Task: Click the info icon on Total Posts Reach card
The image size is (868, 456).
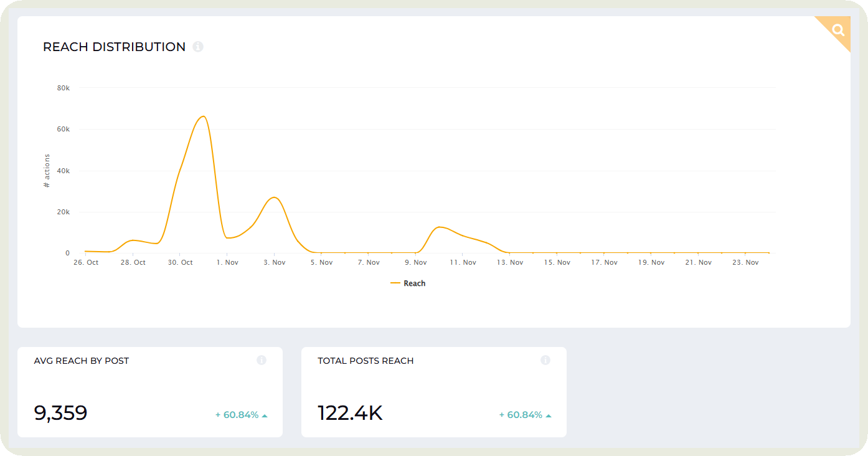Action: [x=545, y=360]
